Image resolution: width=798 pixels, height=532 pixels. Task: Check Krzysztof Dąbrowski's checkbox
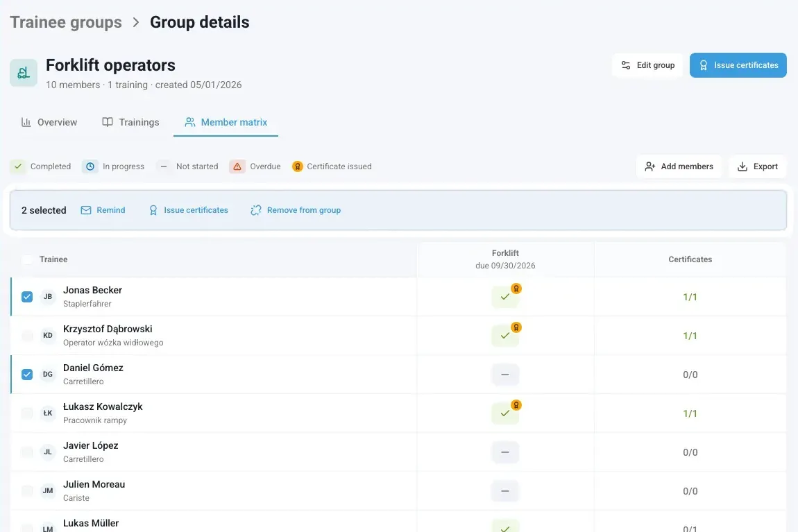tap(27, 336)
